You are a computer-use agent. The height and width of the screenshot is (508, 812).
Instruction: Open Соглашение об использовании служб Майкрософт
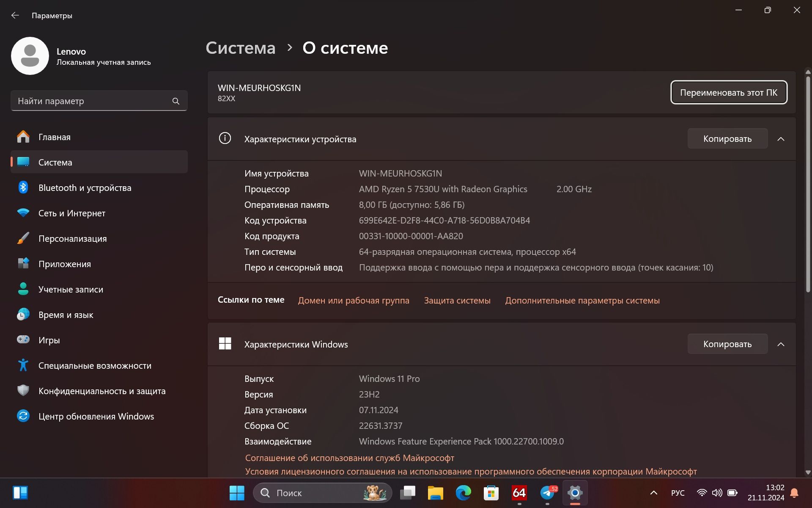[350, 458]
